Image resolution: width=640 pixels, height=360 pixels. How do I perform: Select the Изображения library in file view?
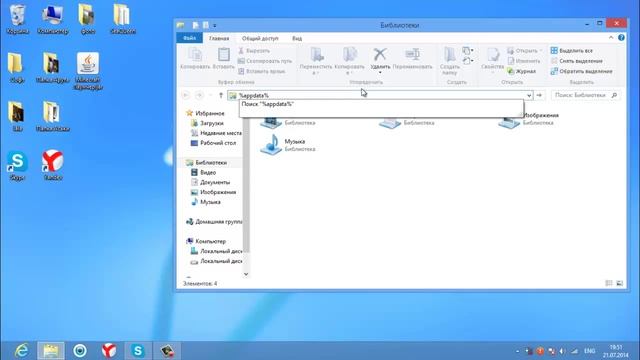coord(529,119)
